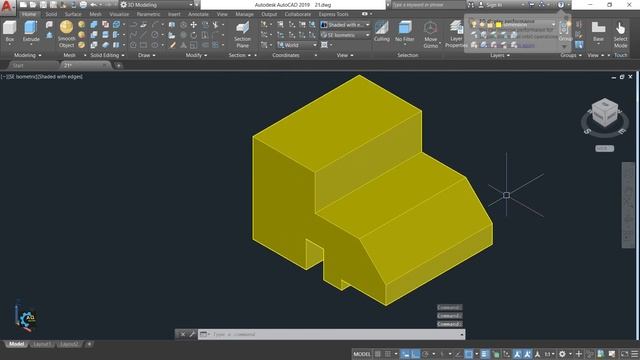640x360 pixels.
Task: Click the New drawing icon in quick access
Action: [23, 5]
